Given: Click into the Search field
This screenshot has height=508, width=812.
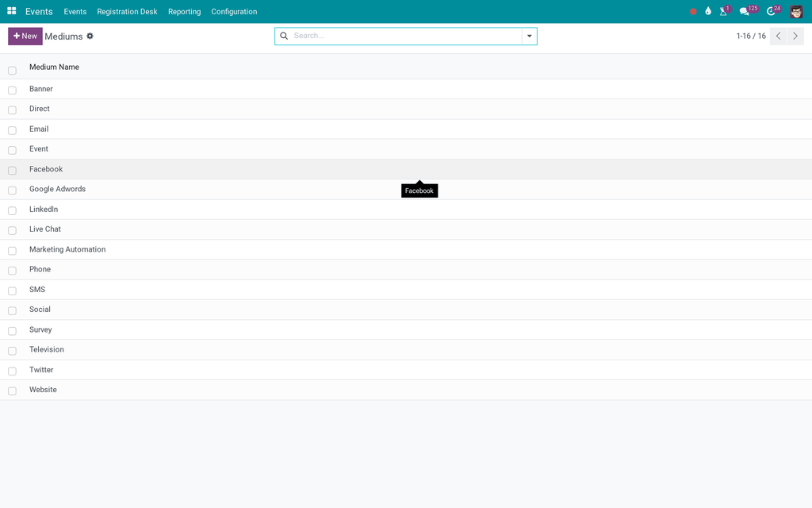Looking at the screenshot, I should tap(407, 36).
